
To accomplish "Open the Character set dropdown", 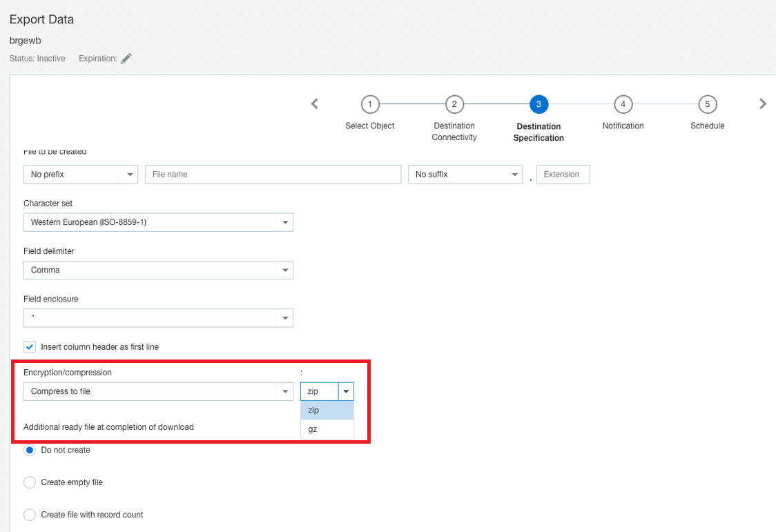I will click(x=284, y=221).
